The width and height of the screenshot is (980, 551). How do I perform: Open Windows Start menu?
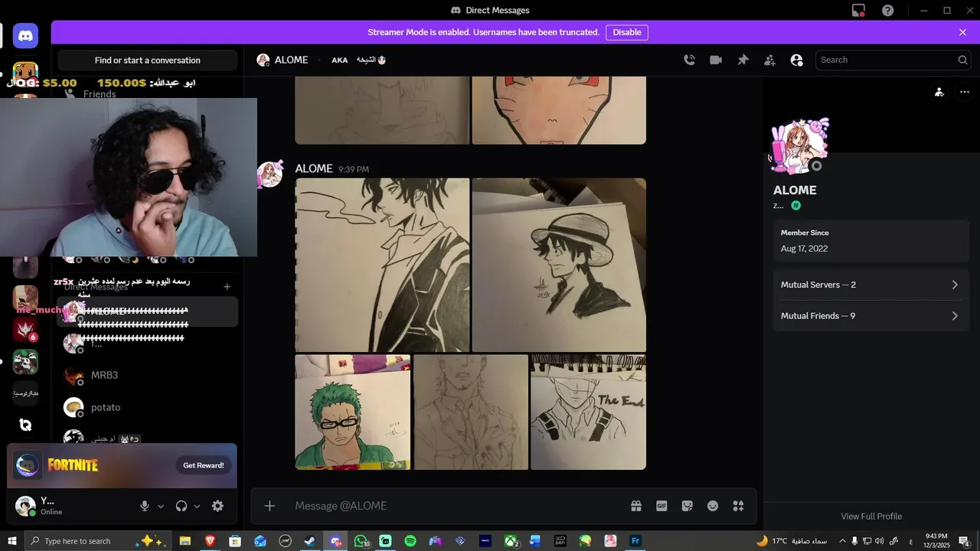(11, 541)
